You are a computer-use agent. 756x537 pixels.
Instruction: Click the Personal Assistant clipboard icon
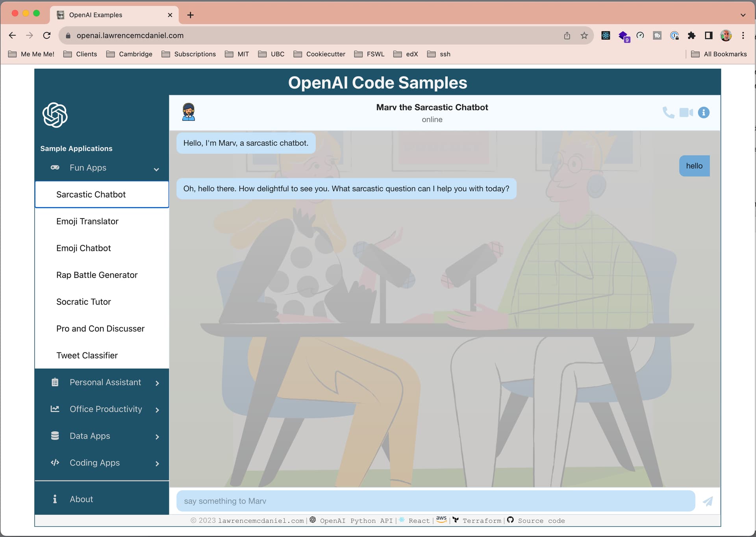55,382
